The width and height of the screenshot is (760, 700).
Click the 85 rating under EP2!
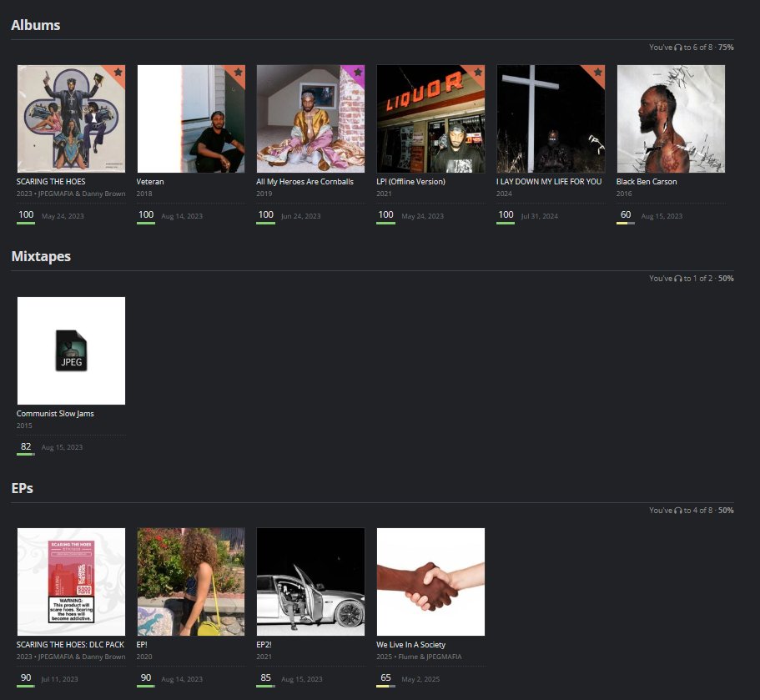click(x=265, y=677)
